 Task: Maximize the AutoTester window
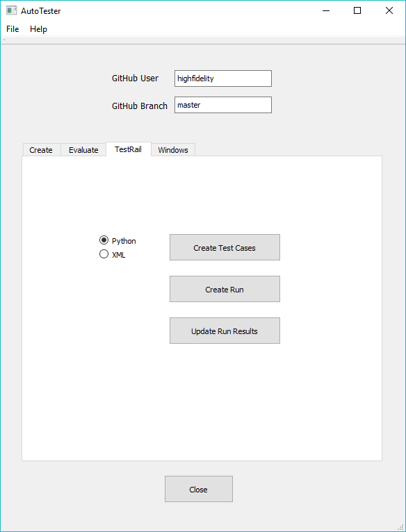pyautogui.click(x=357, y=11)
